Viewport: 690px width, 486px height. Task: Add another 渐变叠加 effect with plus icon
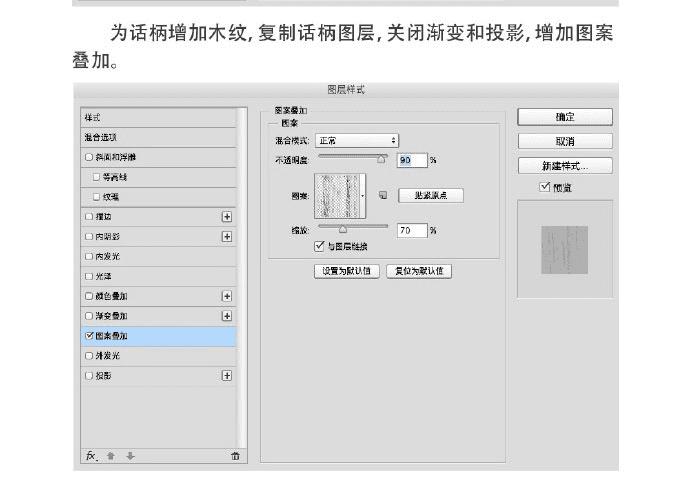[x=227, y=316]
